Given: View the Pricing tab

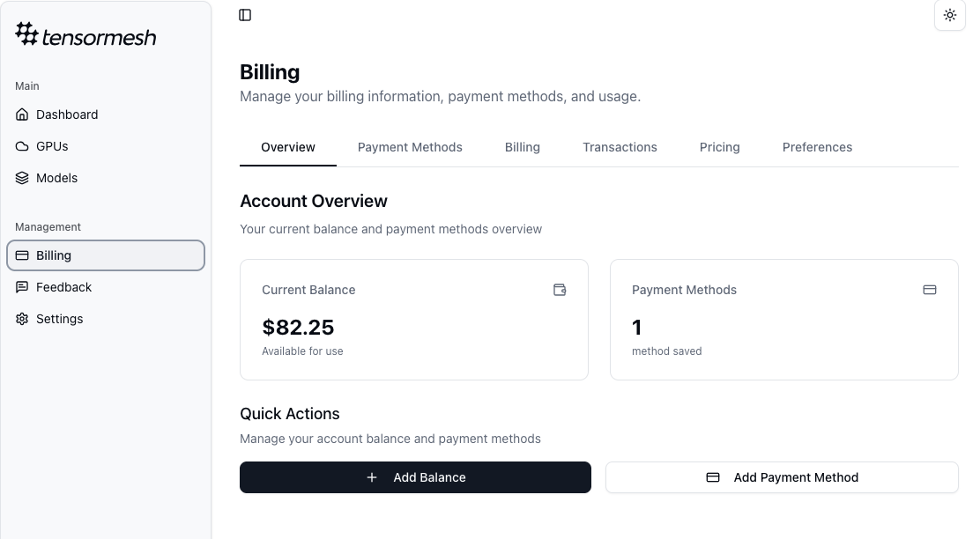Looking at the screenshot, I should coord(719,147).
